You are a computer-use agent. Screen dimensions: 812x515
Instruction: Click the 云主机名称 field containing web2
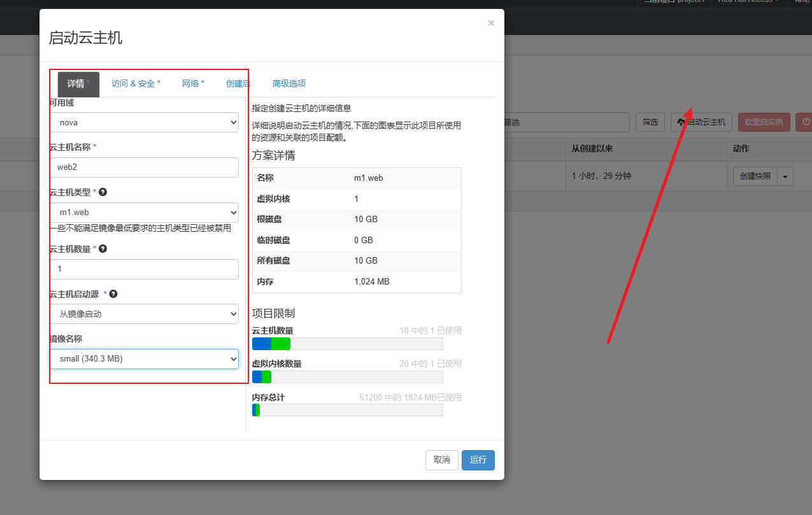[144, 167]
